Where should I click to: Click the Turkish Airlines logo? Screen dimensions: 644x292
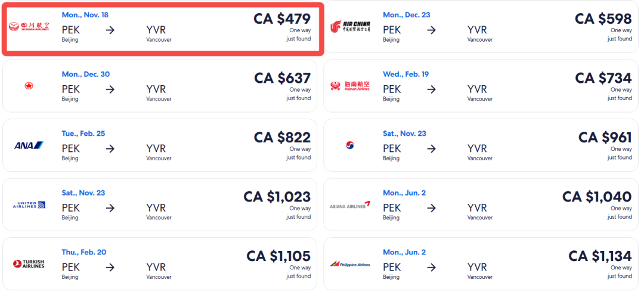pos(29,263)
